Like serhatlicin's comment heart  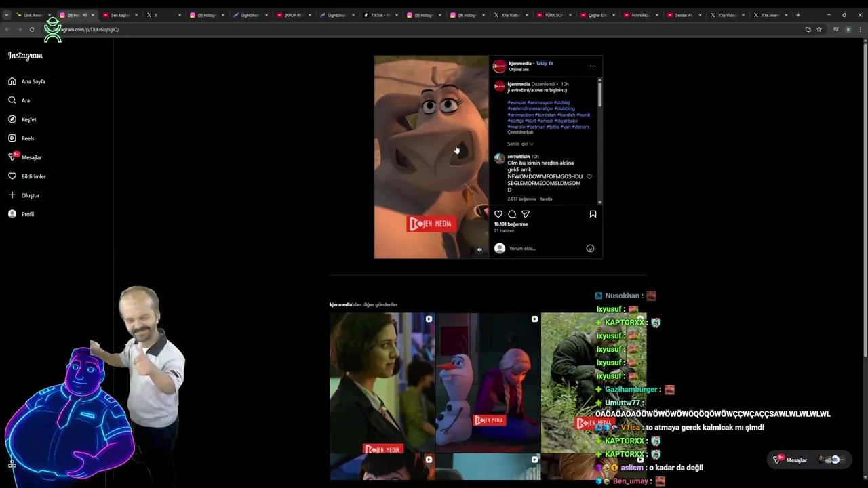click(x=589, y=177)
